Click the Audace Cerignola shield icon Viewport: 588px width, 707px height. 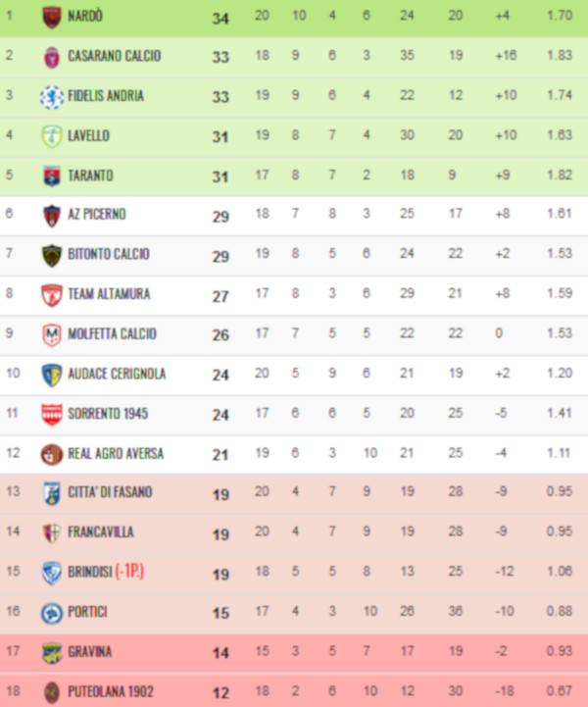pos(51,374)
